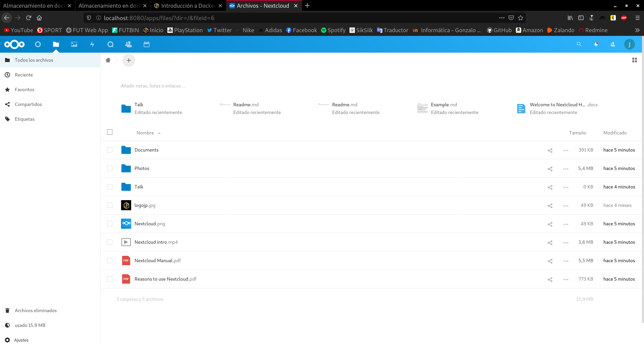Open the Documents folder
Viewport: 644px width, 344px height.
[146, 150]
